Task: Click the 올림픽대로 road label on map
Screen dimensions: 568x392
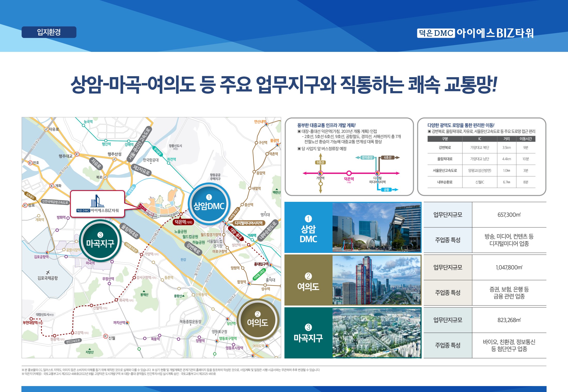Action: (130, 231)
